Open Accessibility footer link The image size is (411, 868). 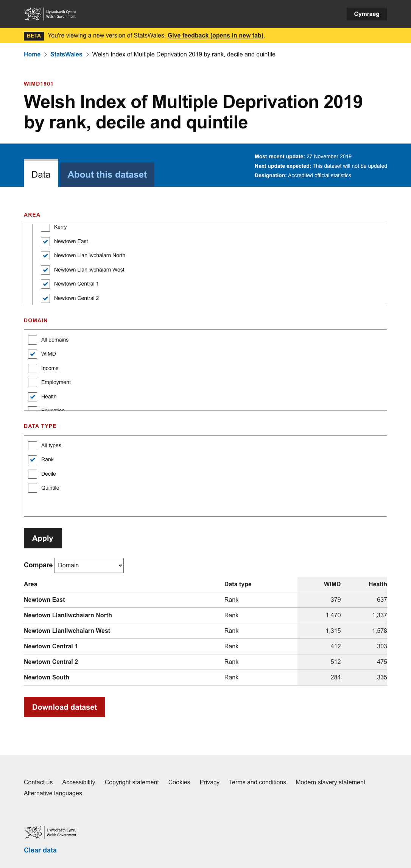point(79,782)
